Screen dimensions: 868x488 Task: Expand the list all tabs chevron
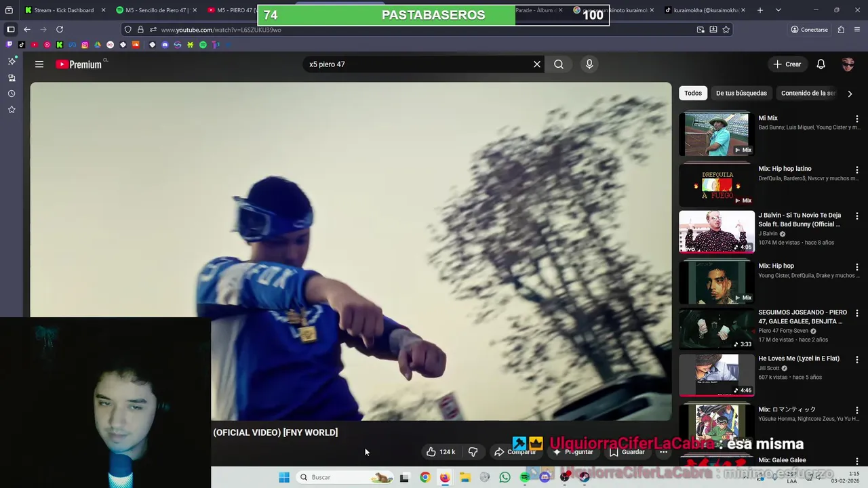pos(778,10)
